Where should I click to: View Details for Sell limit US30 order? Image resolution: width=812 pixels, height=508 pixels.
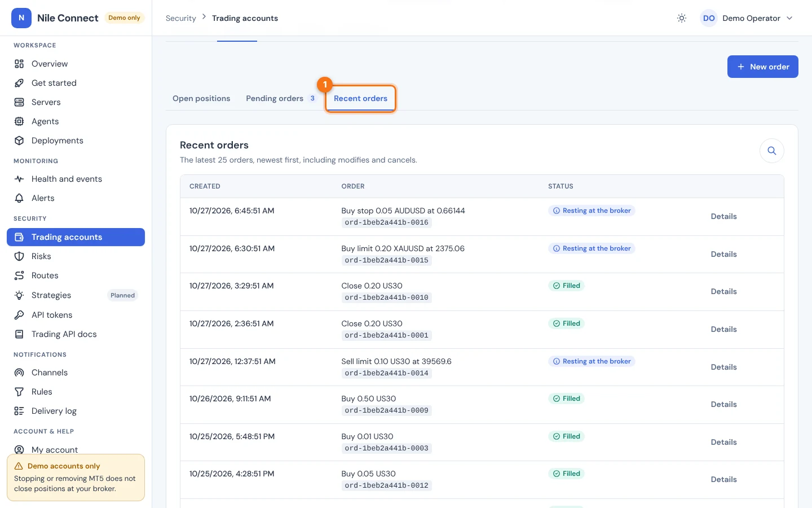click(723, 367)
